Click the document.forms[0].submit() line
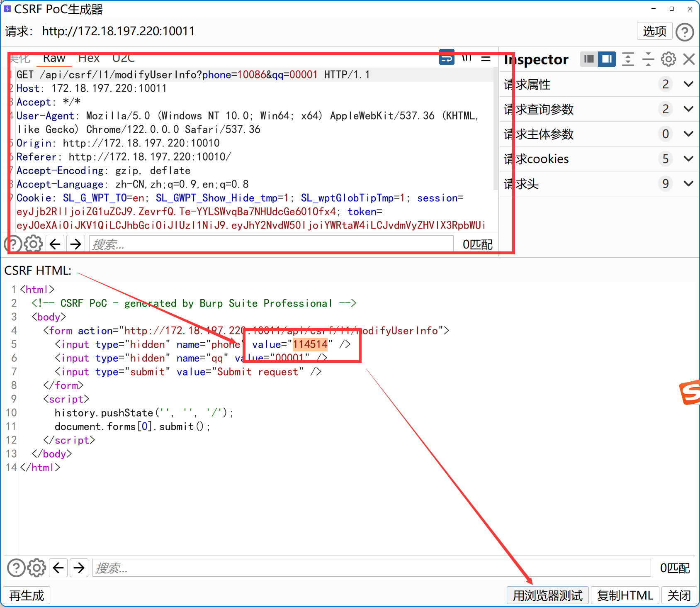 click(133, 427)
